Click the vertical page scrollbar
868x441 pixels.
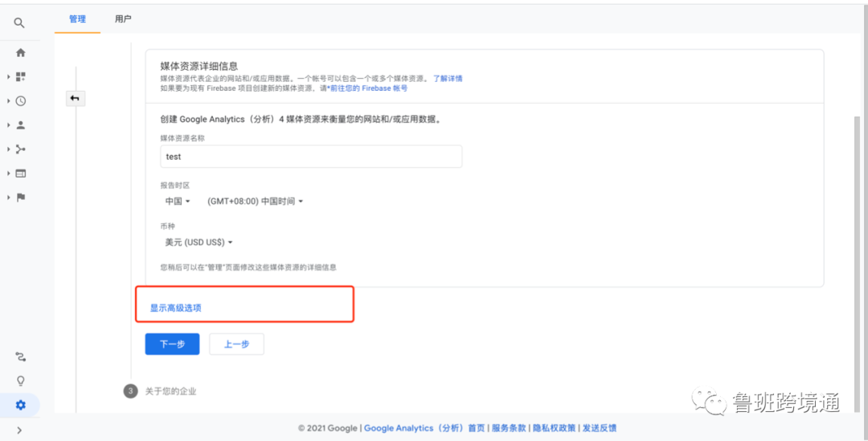tap(857, 263)
